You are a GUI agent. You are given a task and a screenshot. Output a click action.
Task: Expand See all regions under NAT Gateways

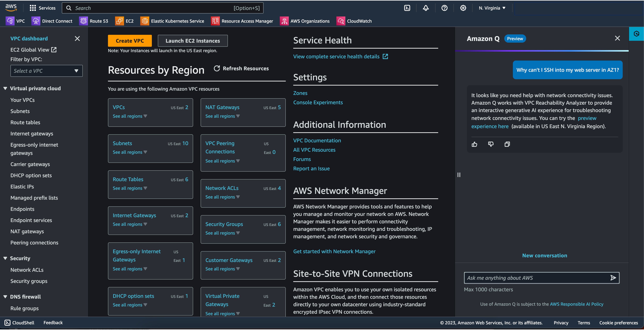tap(222, 116)
